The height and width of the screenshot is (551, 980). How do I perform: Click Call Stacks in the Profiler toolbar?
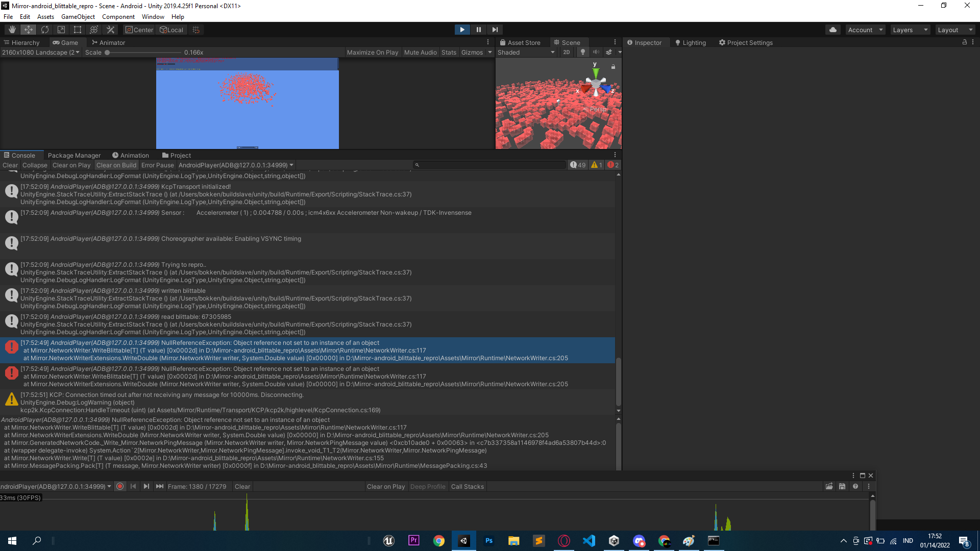pyautogui.click(x=468, y=486)
